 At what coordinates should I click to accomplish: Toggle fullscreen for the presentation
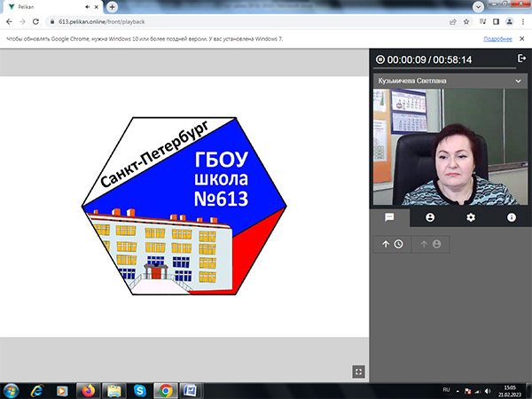pos(358,372)
